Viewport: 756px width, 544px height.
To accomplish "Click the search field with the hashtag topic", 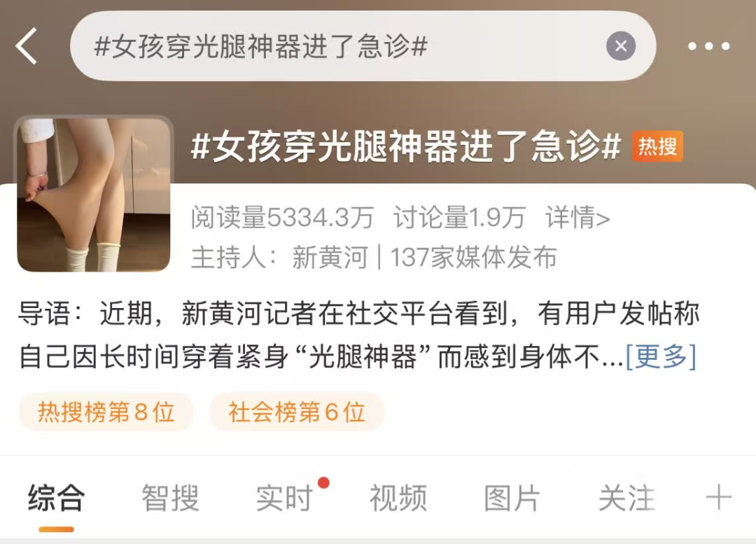I will [363, 46].
